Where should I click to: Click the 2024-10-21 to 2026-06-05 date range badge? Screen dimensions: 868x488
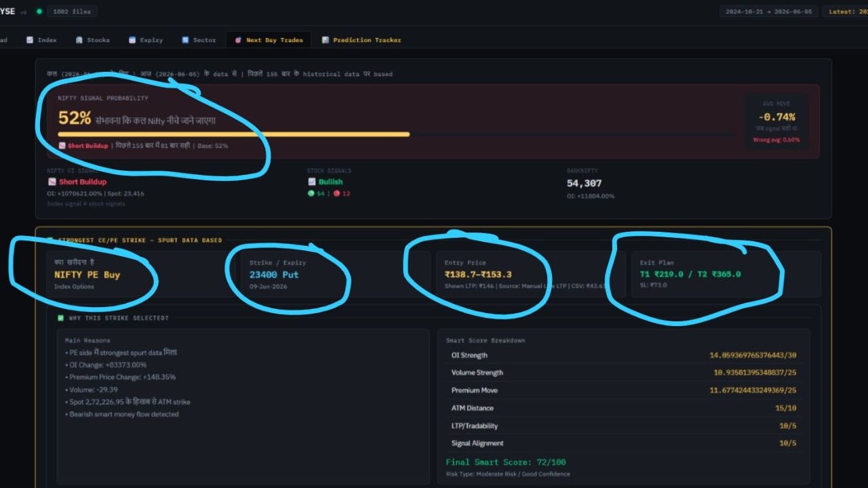(768, 11)
